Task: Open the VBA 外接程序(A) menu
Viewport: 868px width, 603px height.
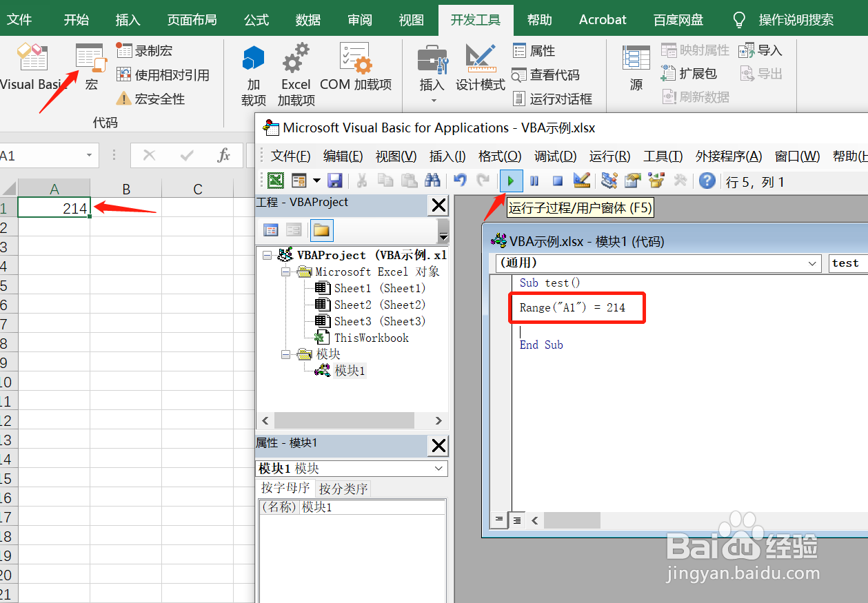Action: coord(729,156)
